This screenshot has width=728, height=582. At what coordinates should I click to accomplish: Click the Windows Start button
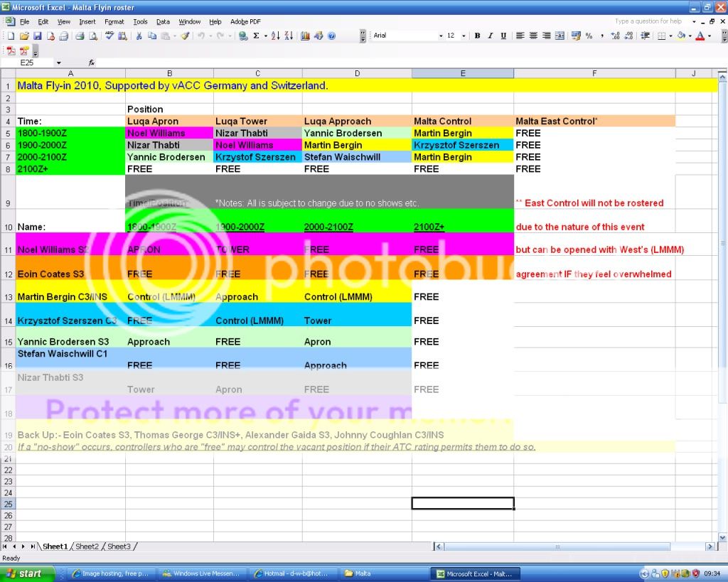(x=23, y=573)
